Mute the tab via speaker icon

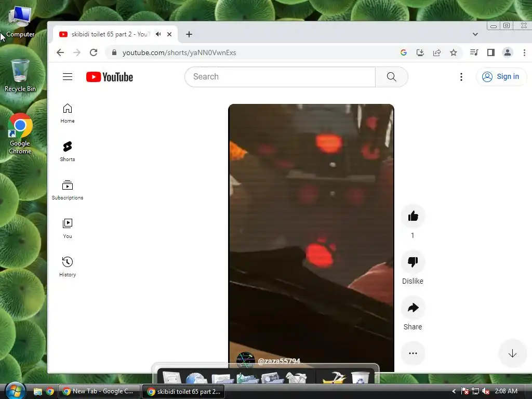158,34
